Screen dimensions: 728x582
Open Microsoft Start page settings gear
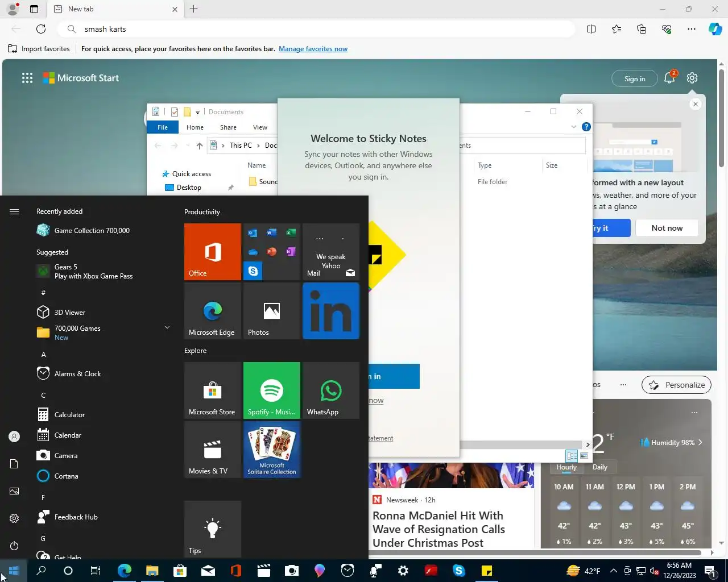click(692, 78)
